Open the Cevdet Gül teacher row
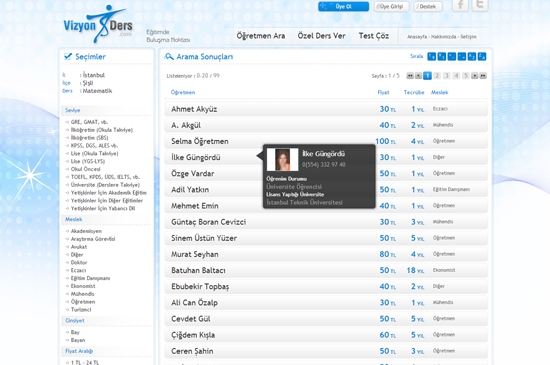The image size is (550, 365). click(326, 319)
